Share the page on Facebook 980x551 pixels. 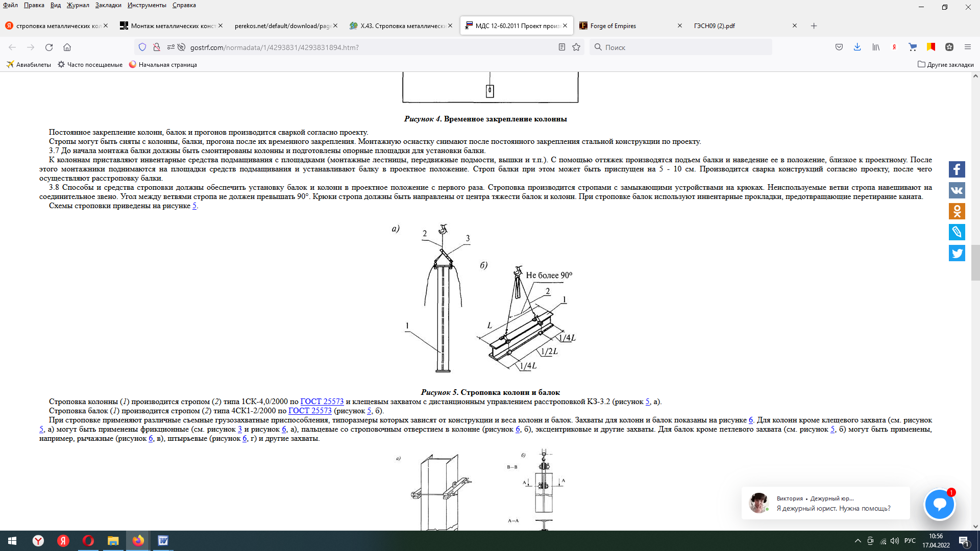[x=957, y=169]
